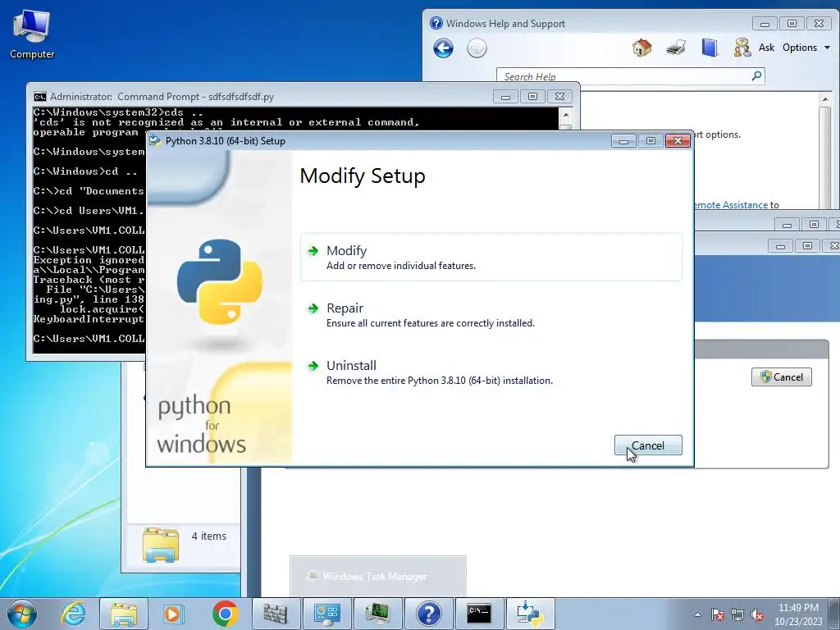Screen dimensions: 840x630
Task: Browse Help using the book icon
Action: (710, 48)
